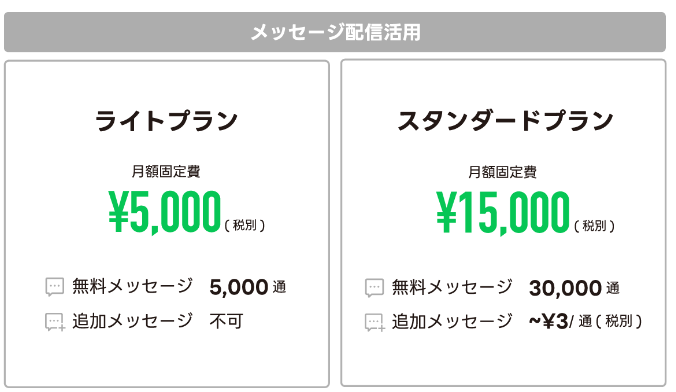Viewport: 676px width, 392px height.
Task: Click the ライトプラン additional message bubble-plus icon
Action: pyautogui.click(x=55, y=322)
